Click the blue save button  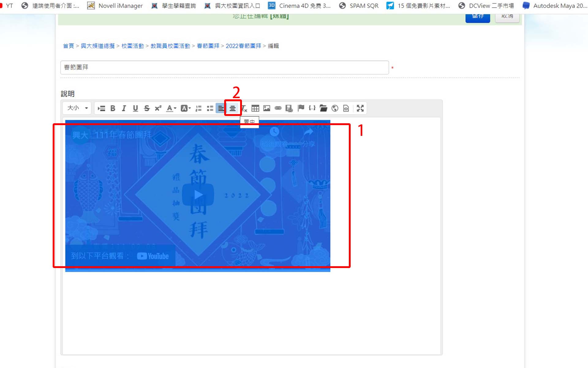pos(477,17)
